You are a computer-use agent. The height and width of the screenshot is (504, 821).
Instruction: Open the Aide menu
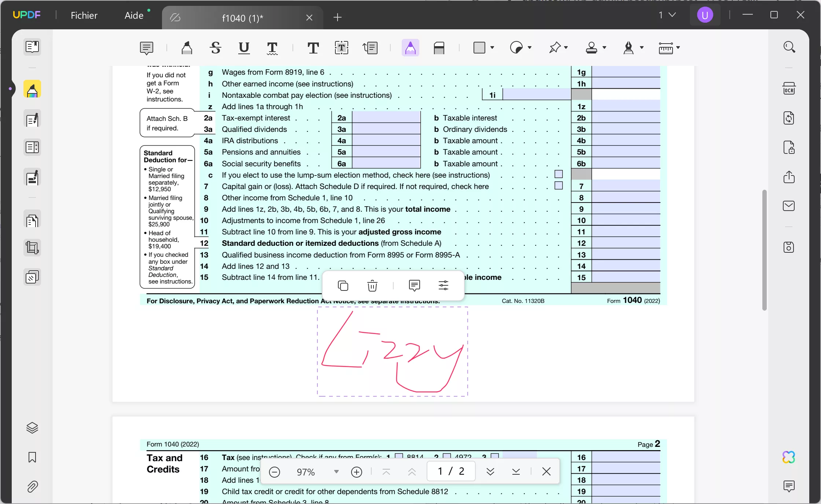[x=133, y=15]
